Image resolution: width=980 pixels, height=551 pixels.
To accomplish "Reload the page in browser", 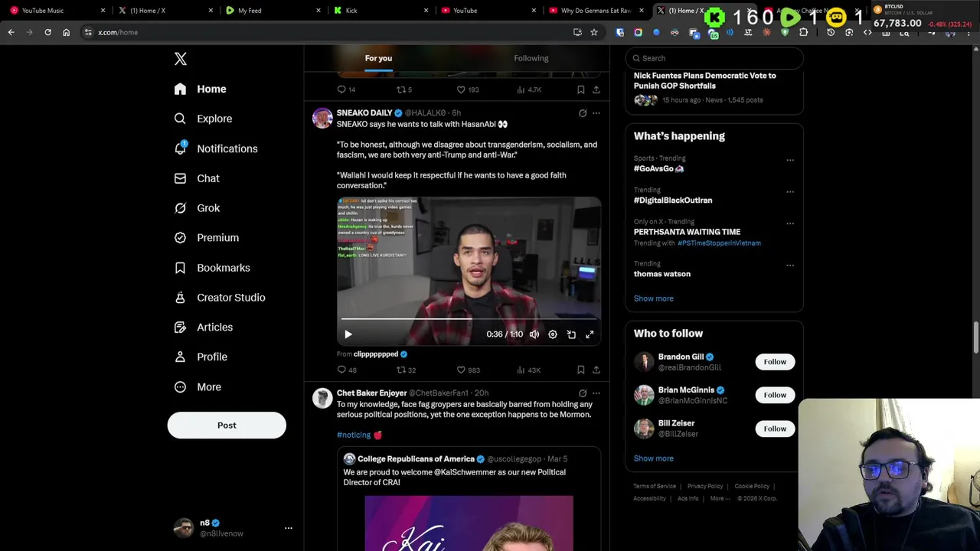I will click(47, 32).
